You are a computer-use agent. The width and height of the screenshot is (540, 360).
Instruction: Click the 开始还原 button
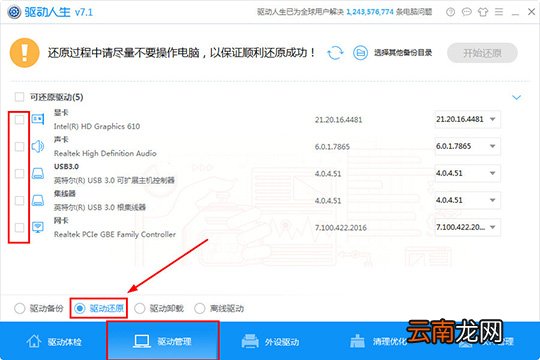(x=482, y=53)
